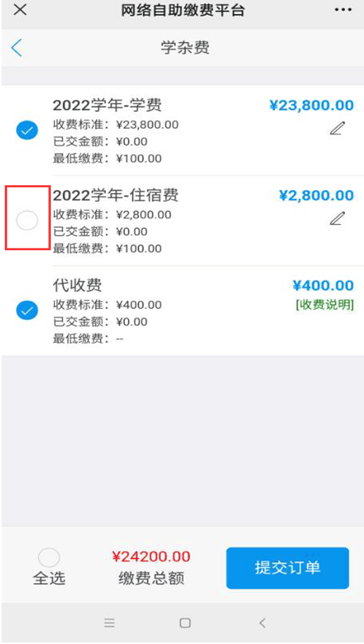Image resolution: width=364 pixels, height=644 pixels.
Task: Edit the 2022学年-住宿费 payment amount pencil
Action: 337,218
